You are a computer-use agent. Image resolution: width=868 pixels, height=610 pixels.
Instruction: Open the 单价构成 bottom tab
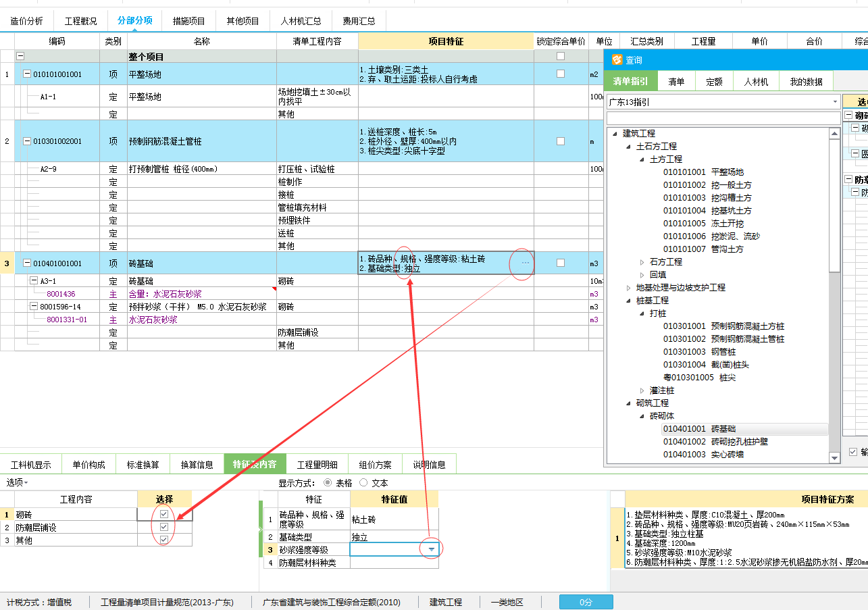[x=89, y=465]
